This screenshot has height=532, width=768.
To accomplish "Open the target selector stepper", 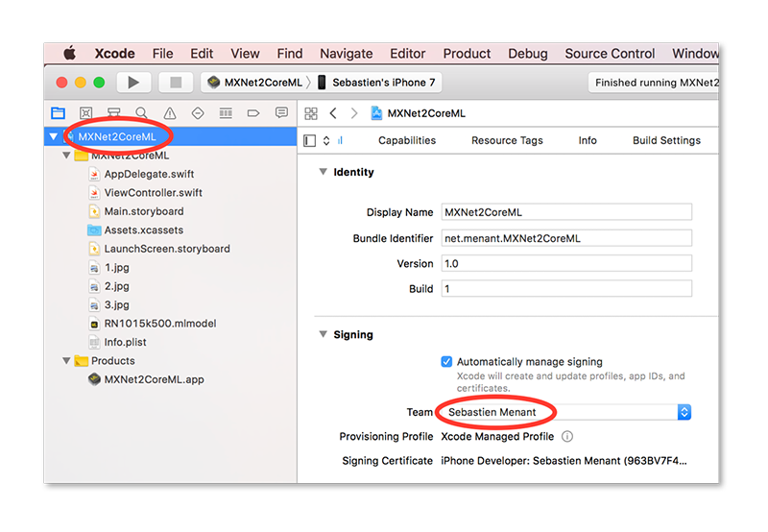I will point(326,141).
